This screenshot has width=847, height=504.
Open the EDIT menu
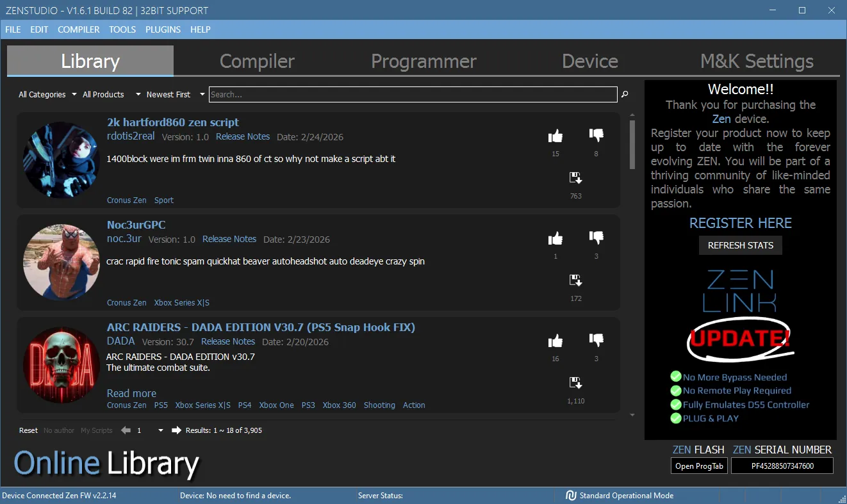coord(39,29)
